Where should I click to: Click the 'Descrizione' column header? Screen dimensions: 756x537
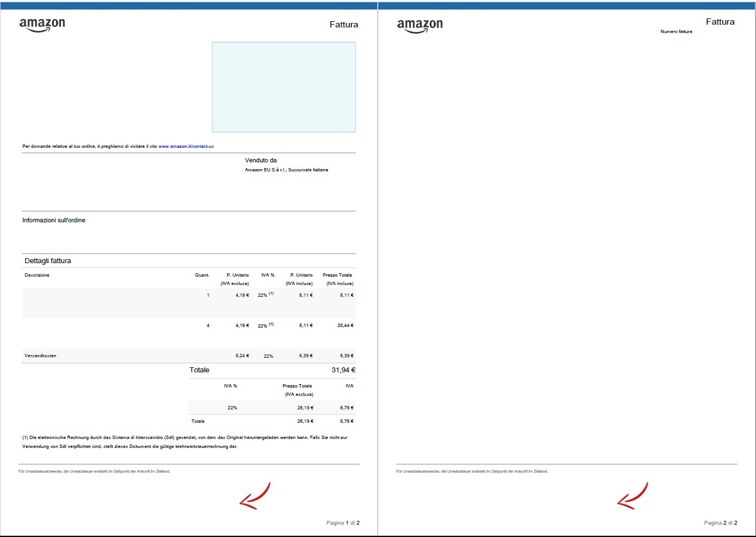coord(37,275)
